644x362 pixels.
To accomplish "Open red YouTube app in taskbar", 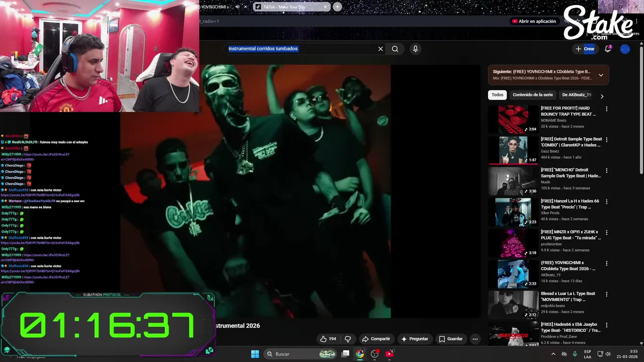I will point(389,354).
